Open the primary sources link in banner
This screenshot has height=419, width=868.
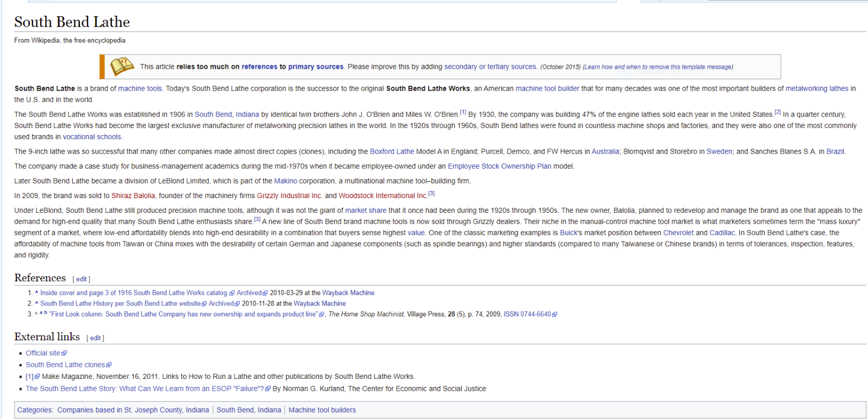[x=316, y=67]
